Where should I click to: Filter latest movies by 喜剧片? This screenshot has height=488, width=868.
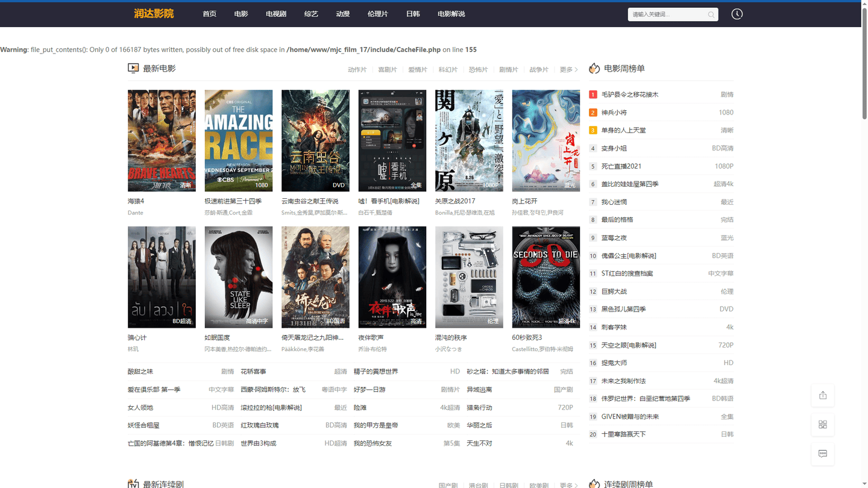388,70
